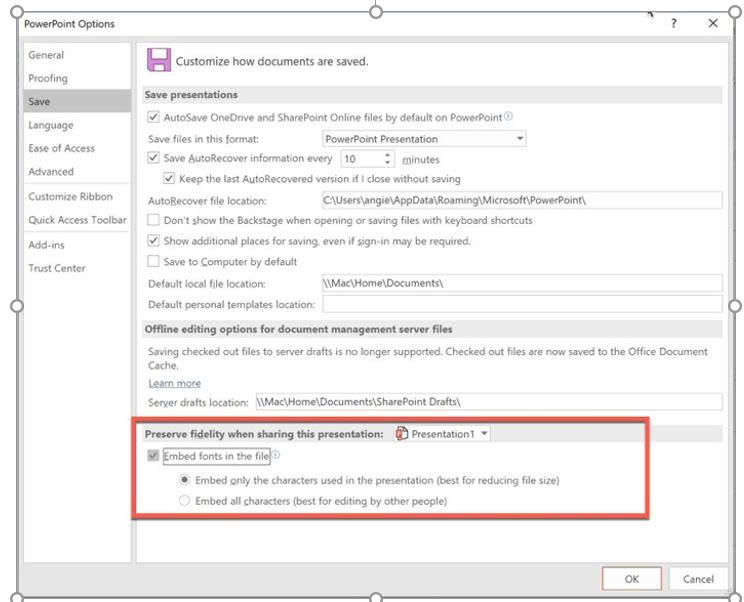Select Embed all characters radio option

[x=184, y=500]
